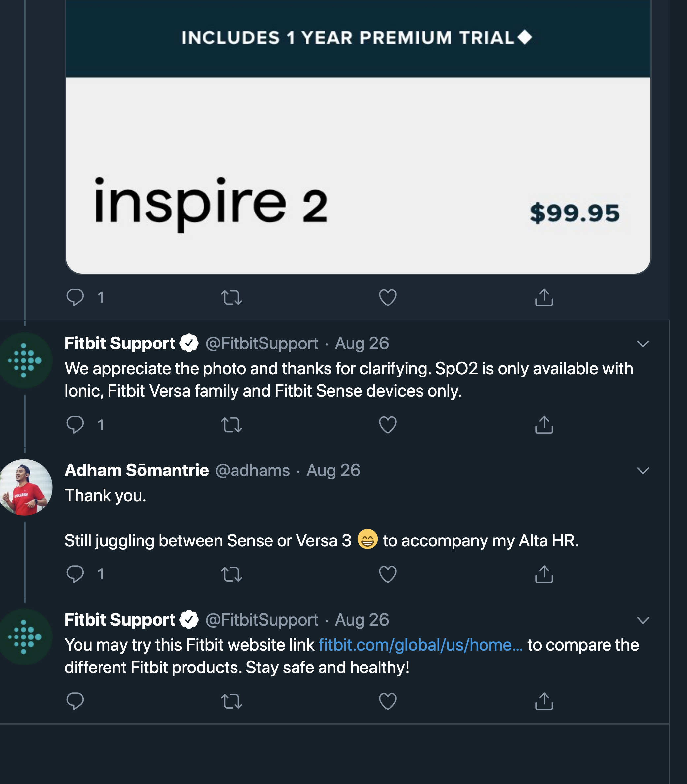Share Adham's Sense or Versa 3 tweet
Image resolution: width=687 pixels, height=784 pixels.
click(x=544, y=574)
